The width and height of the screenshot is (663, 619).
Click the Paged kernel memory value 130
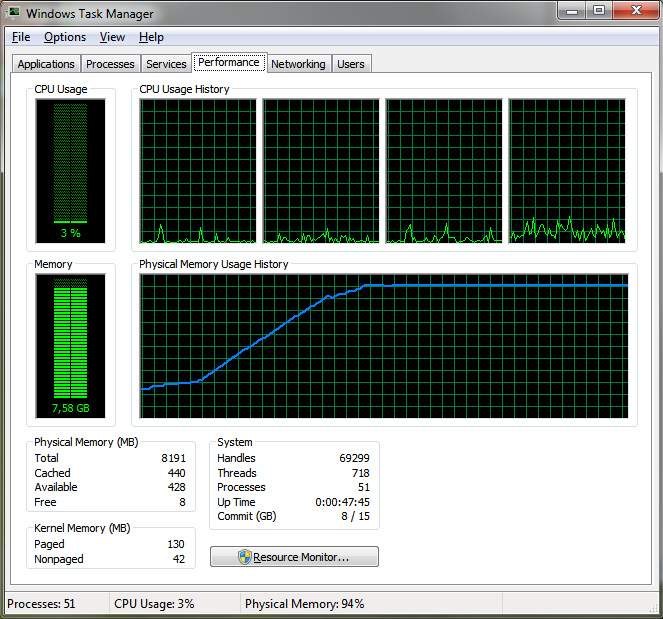176,544
